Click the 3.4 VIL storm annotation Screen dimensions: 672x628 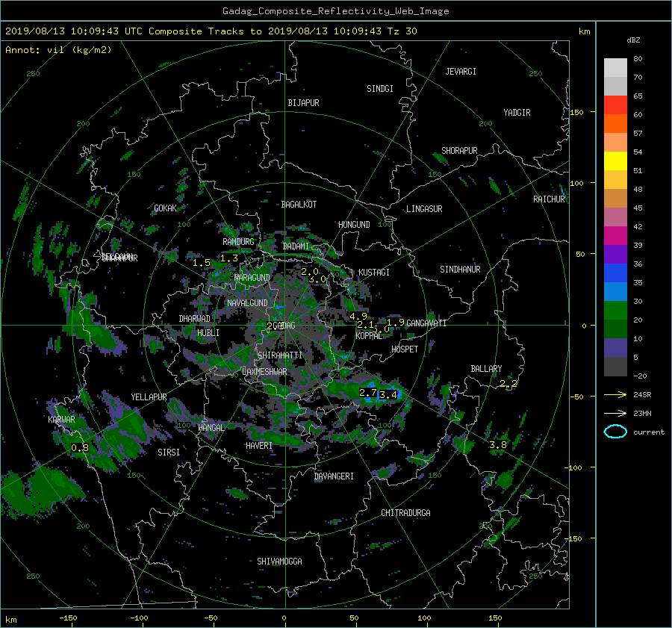coord(388,395)
